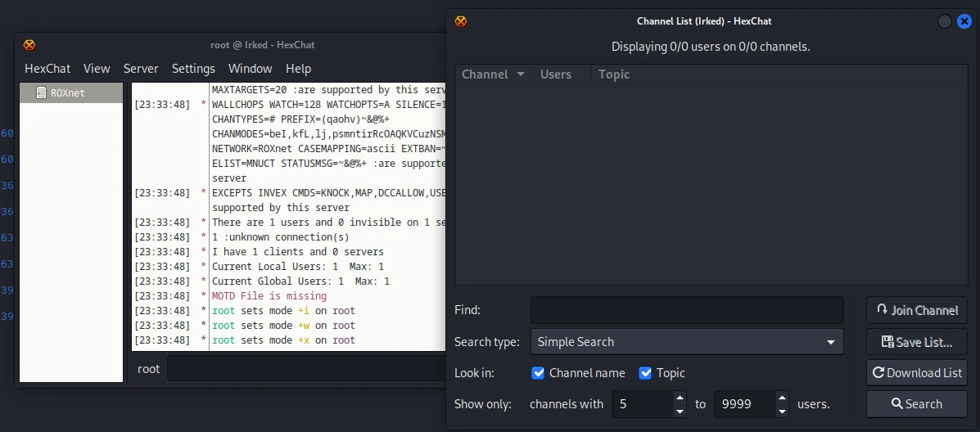Click the magnifier icon on Search button

click(896, 404)
